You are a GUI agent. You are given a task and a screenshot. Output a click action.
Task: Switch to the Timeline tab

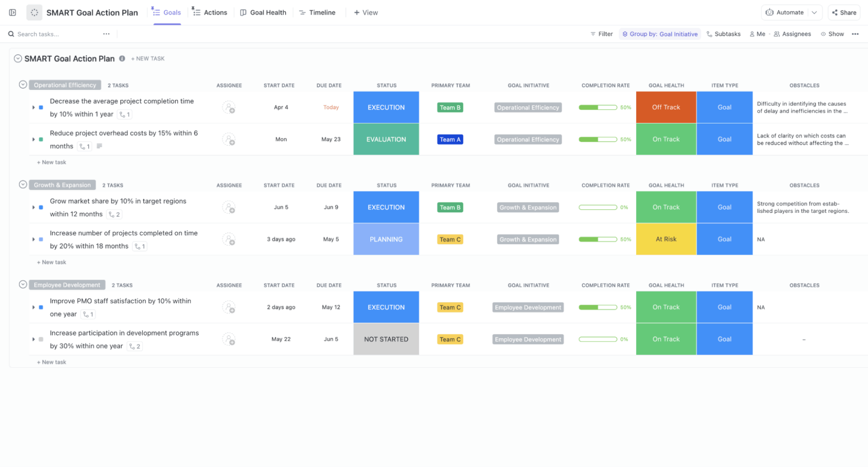point(317,12)
